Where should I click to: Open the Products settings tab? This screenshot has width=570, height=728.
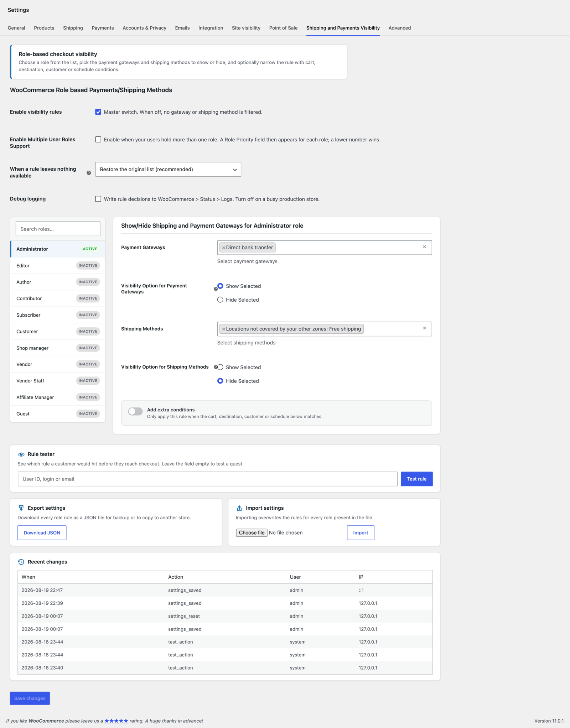coord(44,28)
